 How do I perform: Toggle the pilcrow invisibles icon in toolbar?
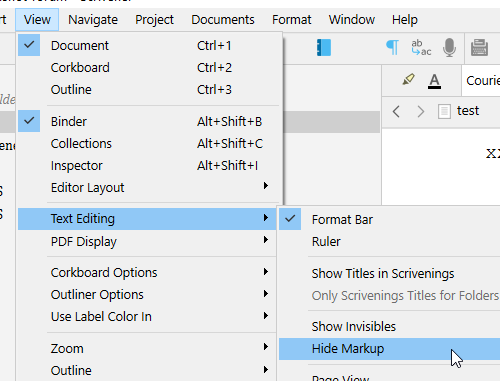pyautogui.click(x=392, y=47)
